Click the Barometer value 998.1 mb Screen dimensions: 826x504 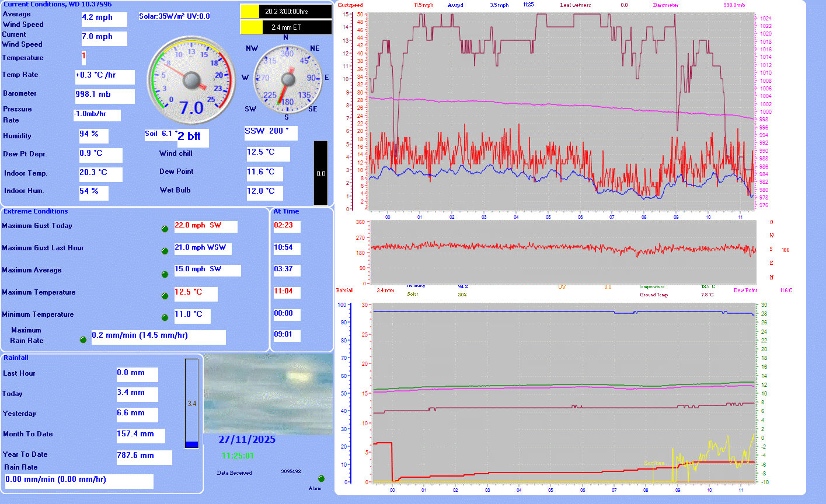point(104,95)
